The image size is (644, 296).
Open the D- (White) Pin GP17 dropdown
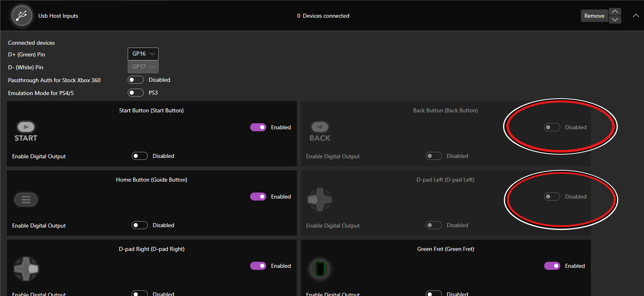[x=143, y=66]
